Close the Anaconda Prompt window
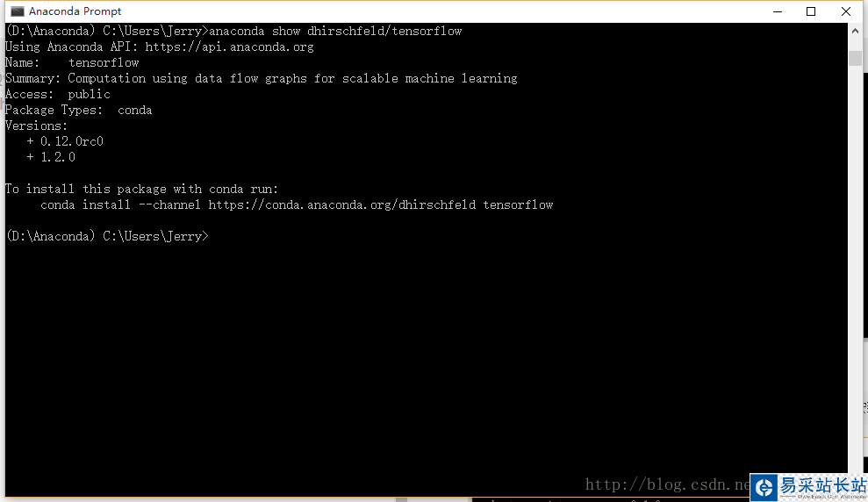The height and width of the screenshot is (502, 868). (845, 11)
